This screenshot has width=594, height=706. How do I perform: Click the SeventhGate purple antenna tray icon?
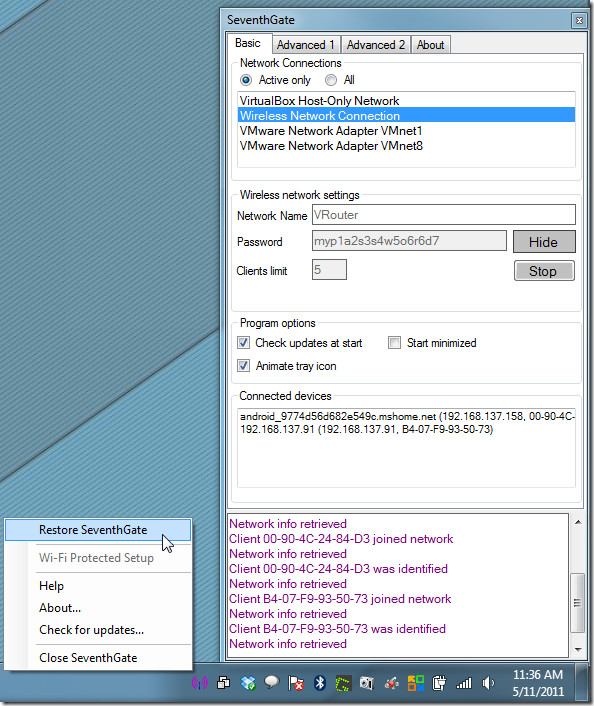click(200, 683)
